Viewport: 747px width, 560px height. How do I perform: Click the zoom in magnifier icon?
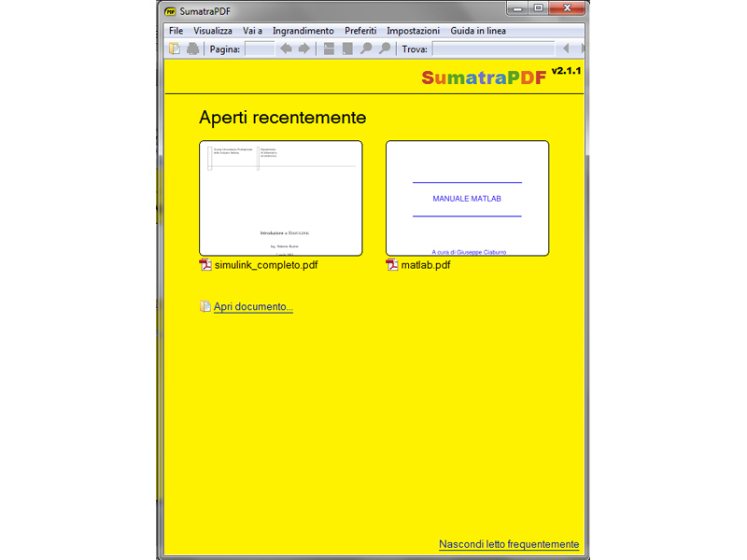click(x=384, y=49)
